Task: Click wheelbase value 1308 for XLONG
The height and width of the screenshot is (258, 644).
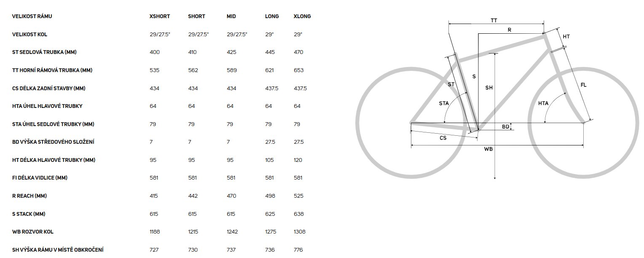Action: pos(299,232)
